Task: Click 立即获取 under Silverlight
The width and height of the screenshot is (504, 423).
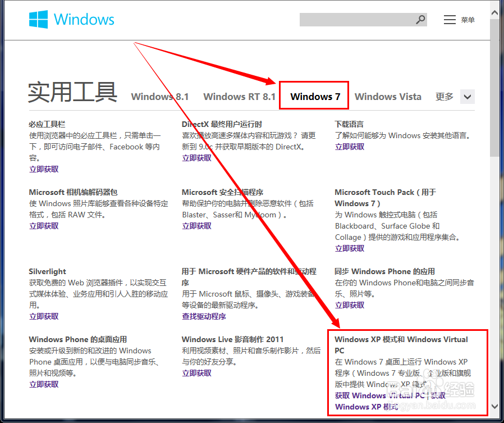Action: pyautogui.click(x=44, y=316)
